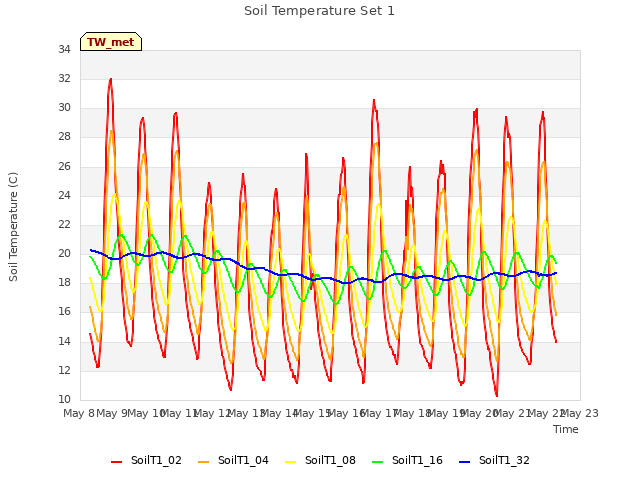Screen dimensions: 640x480
Task: Click the TW_met annotation label
Action: (x=111, y=42)
